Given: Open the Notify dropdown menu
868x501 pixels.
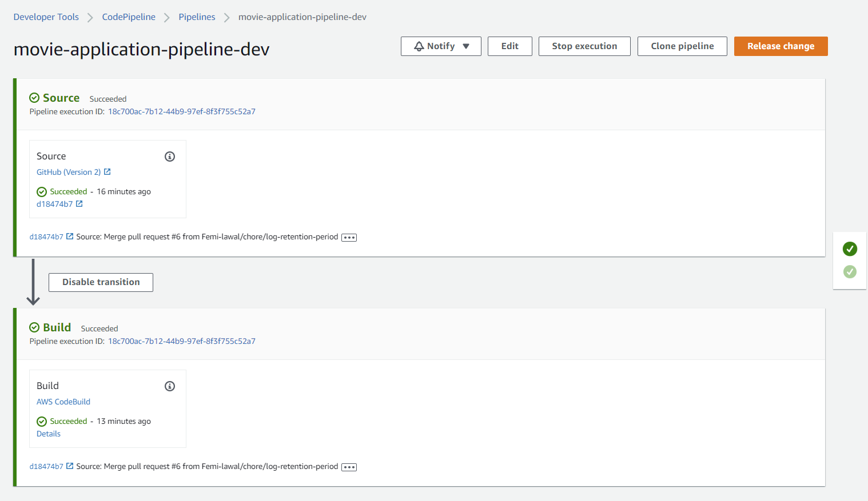Looking at the screenshot, I should pos(441,46).
